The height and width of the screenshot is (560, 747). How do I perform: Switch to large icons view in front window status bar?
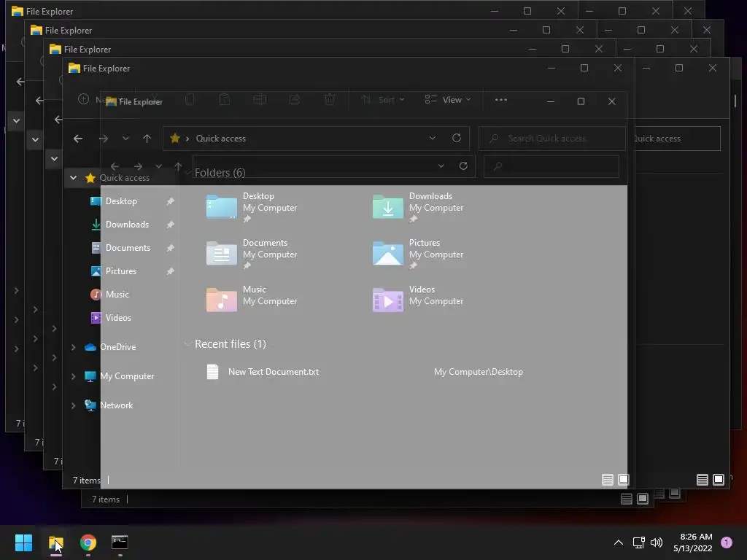pyautogui.click(x=624, y=480)
